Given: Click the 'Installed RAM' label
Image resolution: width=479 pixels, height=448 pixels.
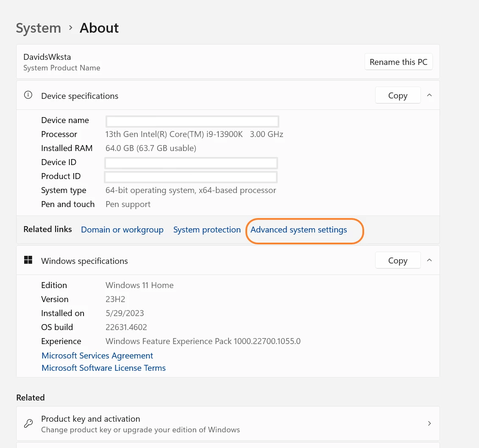Looking at the screenshot, I should coord(67,148).
